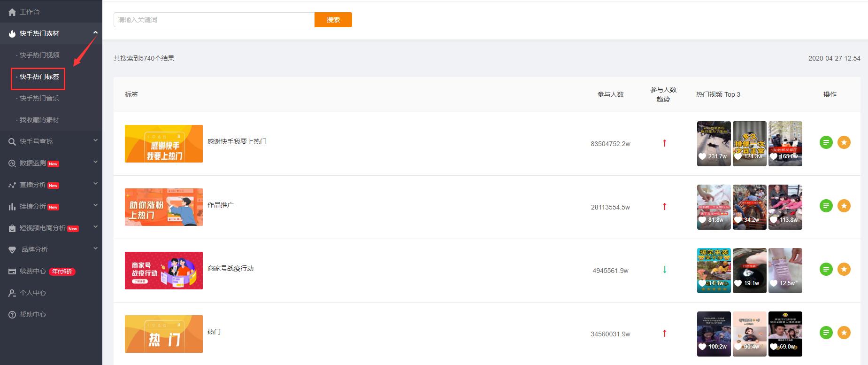Select 快手热门视频 submenu item

click(39, 55)
